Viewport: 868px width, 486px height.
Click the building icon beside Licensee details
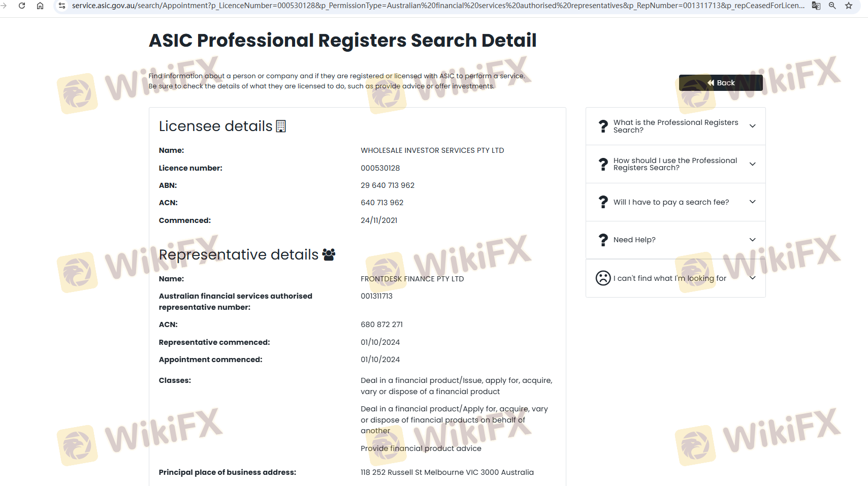coord(281,126)
